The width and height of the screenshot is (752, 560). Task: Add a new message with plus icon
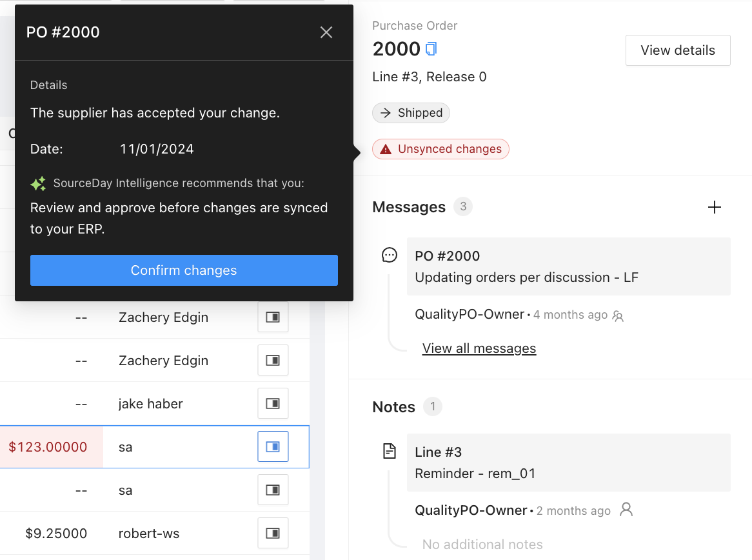[x=714, y=207]
